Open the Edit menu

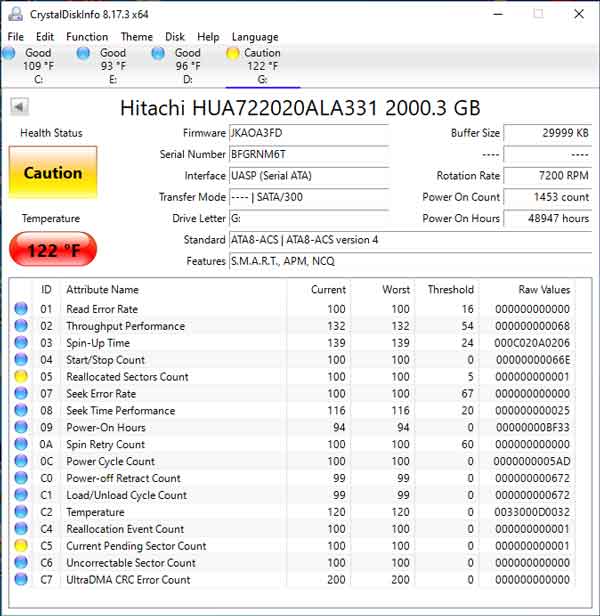tap(45, 37)
